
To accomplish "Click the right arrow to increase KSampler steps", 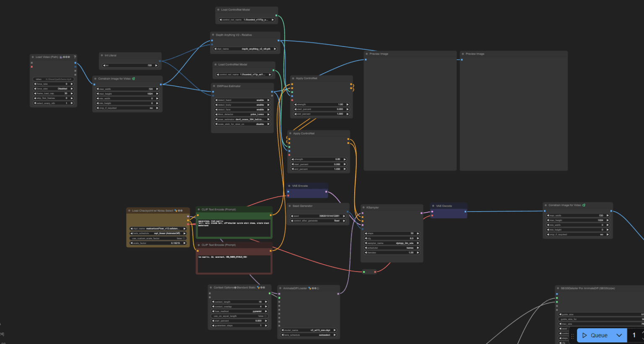I will (417, 233).
